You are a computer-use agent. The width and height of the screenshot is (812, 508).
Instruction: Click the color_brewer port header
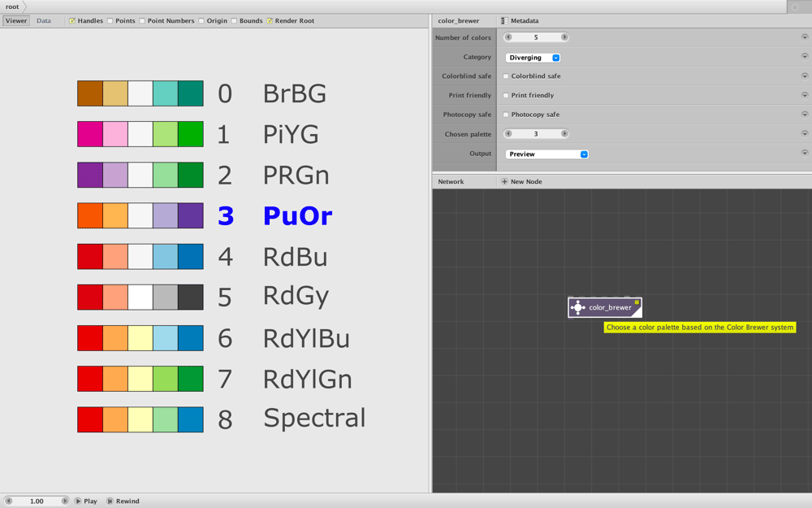click(458, 21)
